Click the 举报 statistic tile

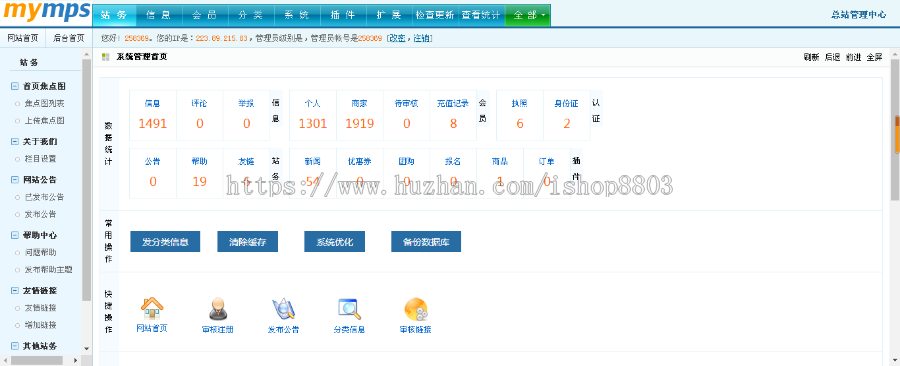[x=246, y=115]
